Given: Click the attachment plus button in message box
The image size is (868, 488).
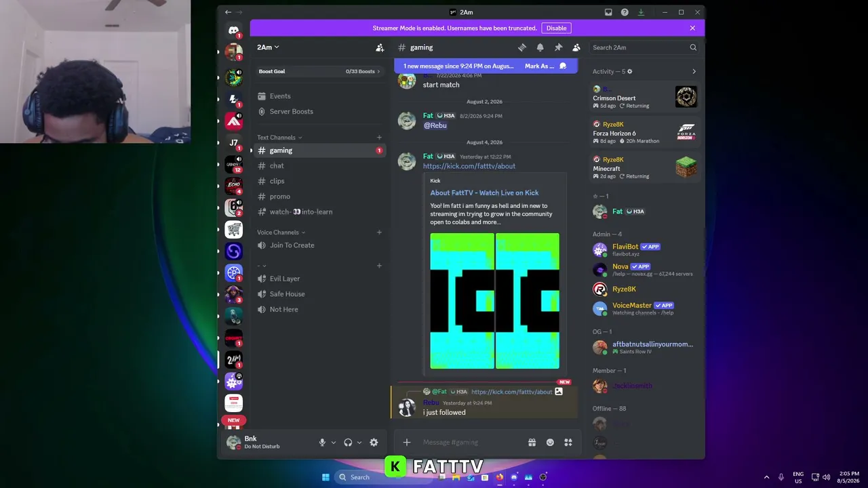Looking at the screenshot, I should (x=407, y=443).
